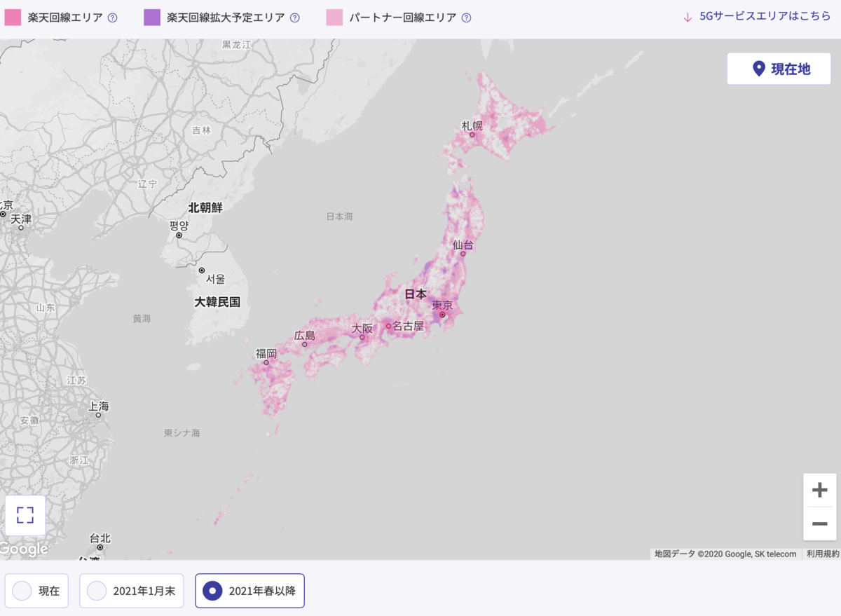841x616 pixels.
Task: Click the 평양 city label
Action: click(x=179, y=226)
